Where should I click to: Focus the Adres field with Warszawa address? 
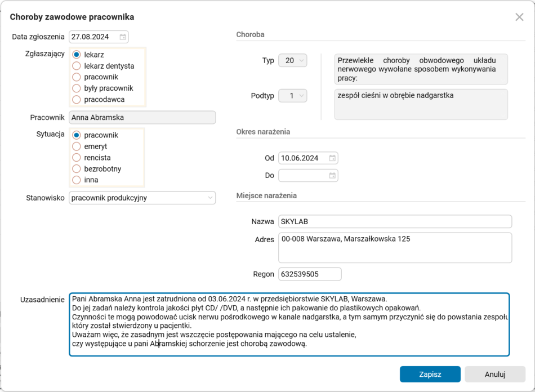click(x=394, y=247)
